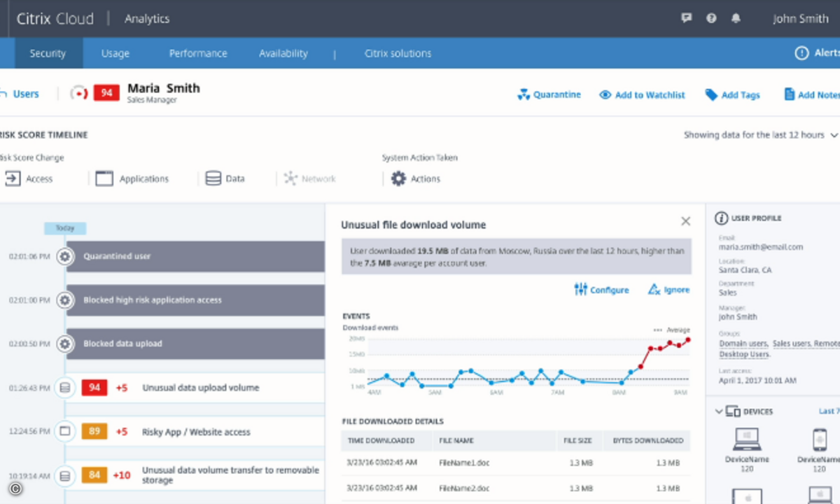Sort by BYTES DOWNLOADED column header
Image resolution: width=840 pixels, height=504 pixels.
click(648, 441)
